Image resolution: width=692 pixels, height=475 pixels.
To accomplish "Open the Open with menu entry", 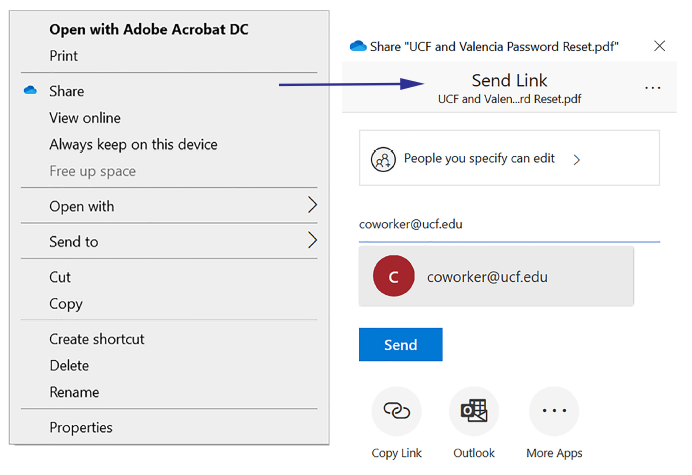I will [169, 206].
